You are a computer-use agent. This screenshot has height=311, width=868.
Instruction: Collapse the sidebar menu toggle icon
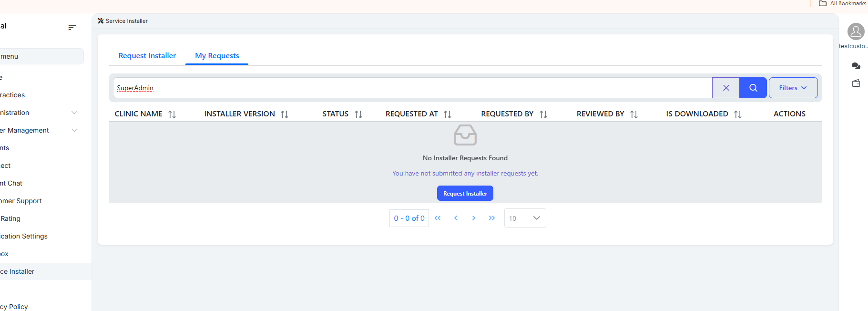coord(72,28)
